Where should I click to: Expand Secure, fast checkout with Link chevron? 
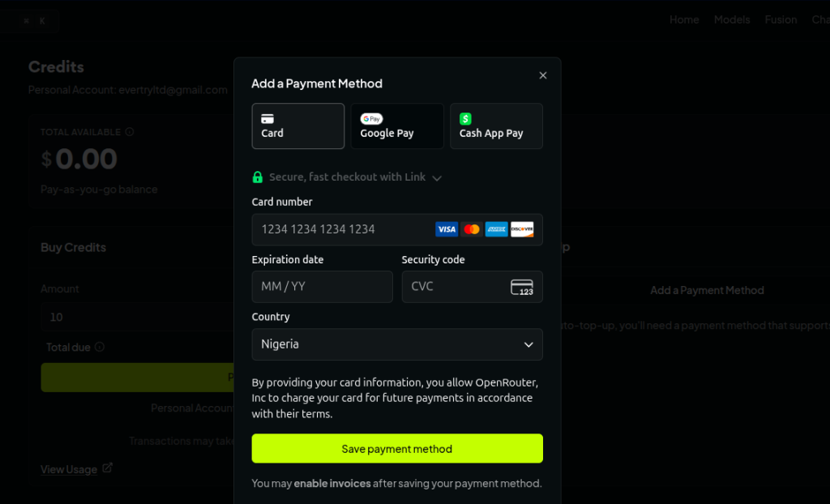click(437, 178)
